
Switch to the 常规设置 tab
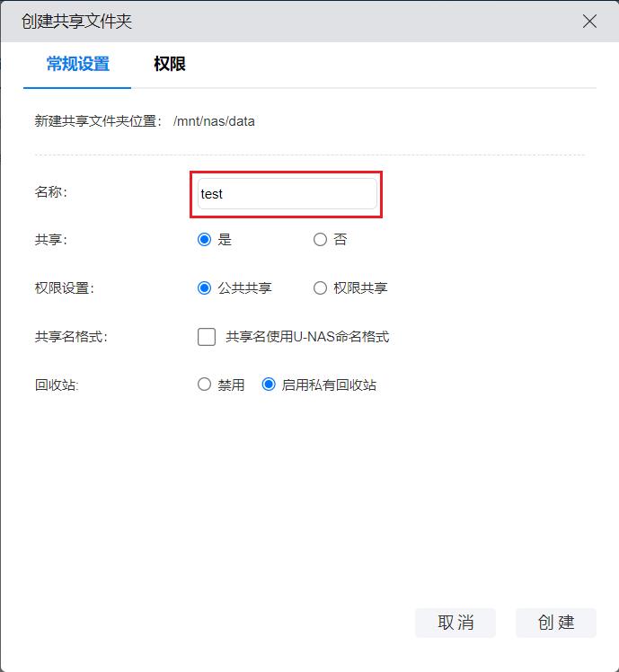tap(78, 65)
